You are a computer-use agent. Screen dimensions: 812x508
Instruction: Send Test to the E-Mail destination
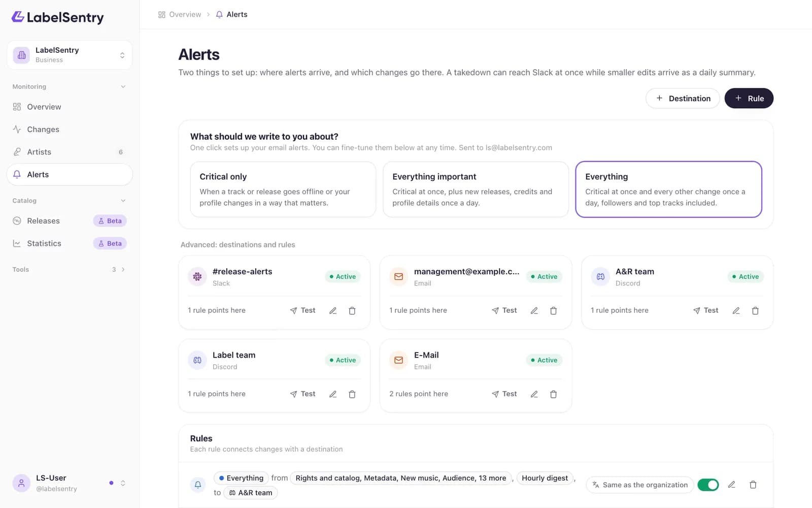[x=504, y=394]
